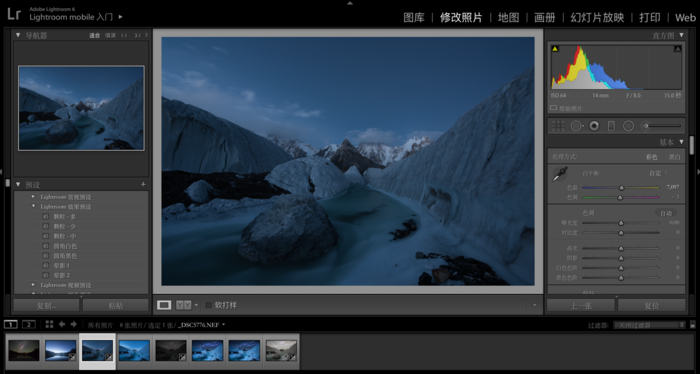This screenshot has height=374, width=700.
Task: Select the spot removal tool
Action: pos(576,126)
